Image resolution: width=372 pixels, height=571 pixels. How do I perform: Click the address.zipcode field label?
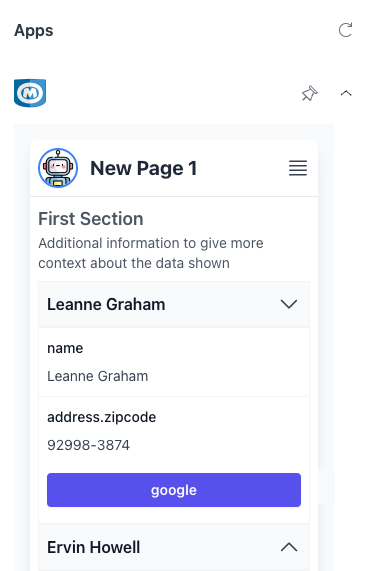coord(102,417)
